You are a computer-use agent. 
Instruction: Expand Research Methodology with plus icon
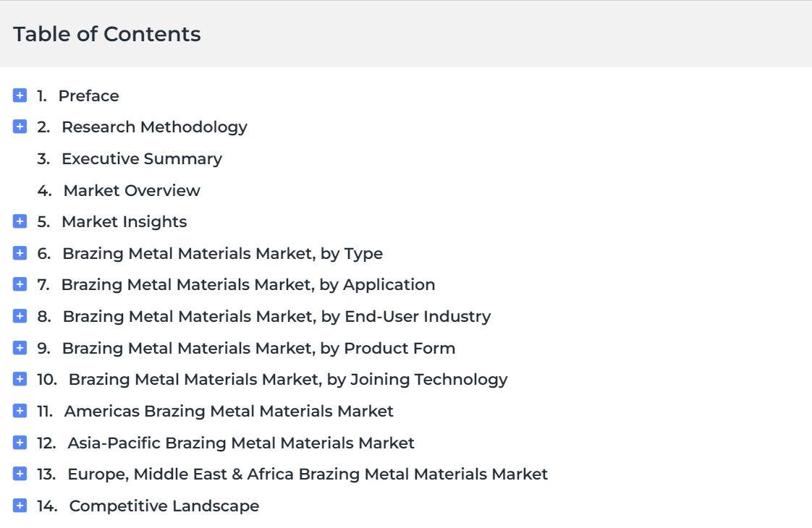point(20,127)
